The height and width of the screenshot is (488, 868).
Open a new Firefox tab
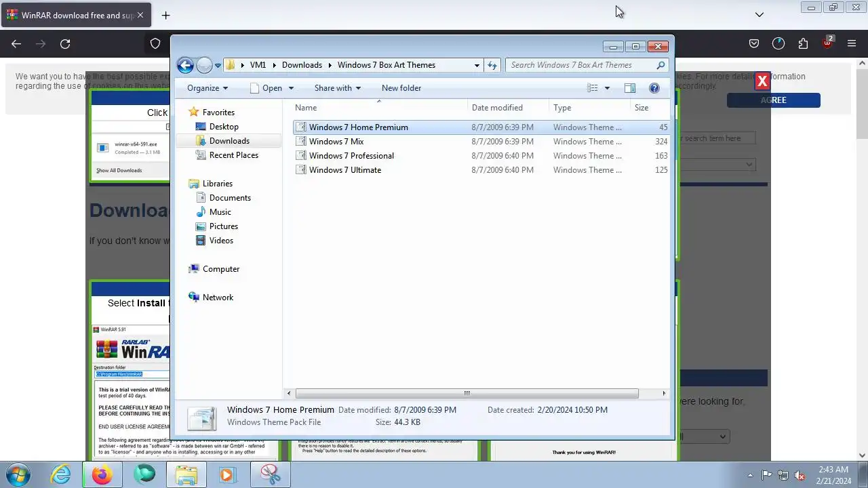click(165, 15)
